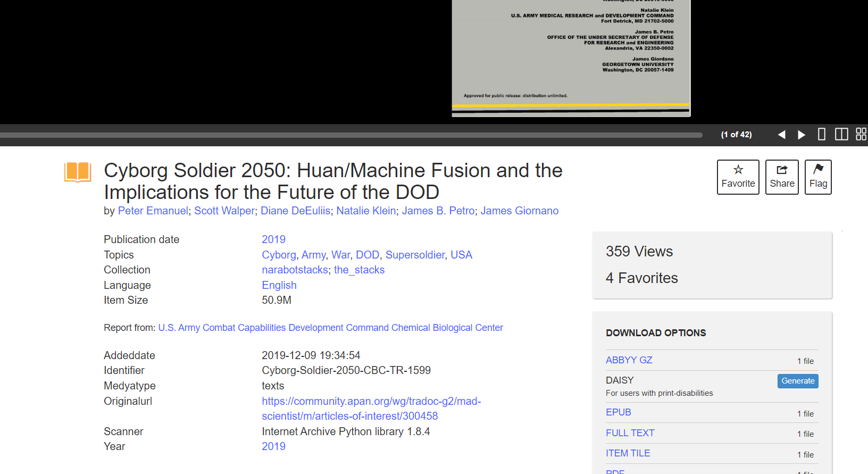Download the ABBYY GZ file
The image size is (868, 474).
click(x=629, y=360)
